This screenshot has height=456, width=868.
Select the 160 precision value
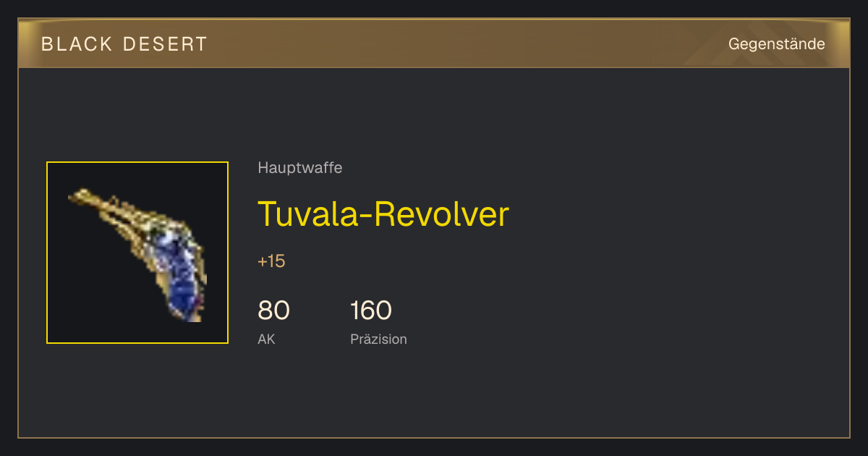click(371, 311)
